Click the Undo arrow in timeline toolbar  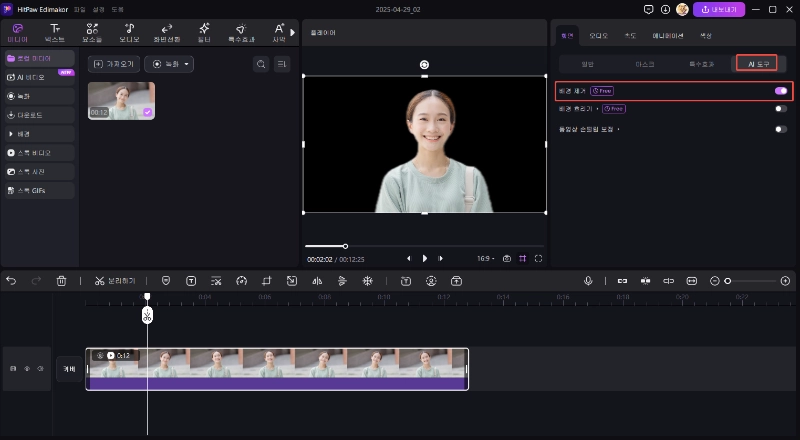[x=11, y=281]
